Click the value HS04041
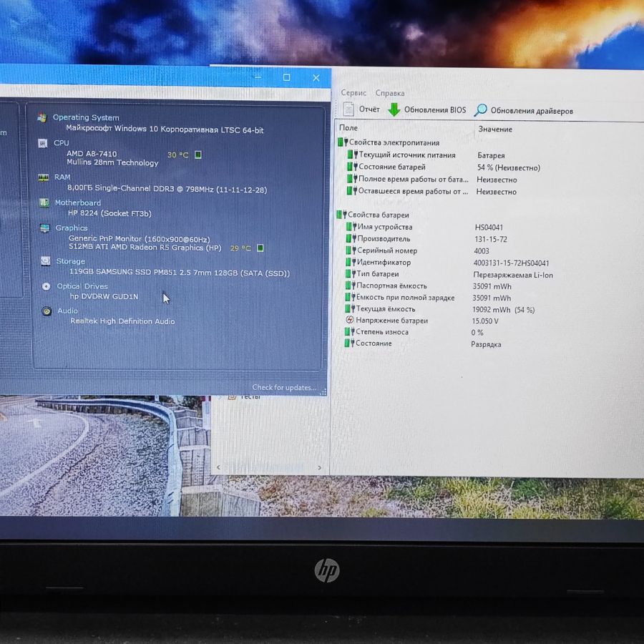644x644 pixels. [489, 227]
